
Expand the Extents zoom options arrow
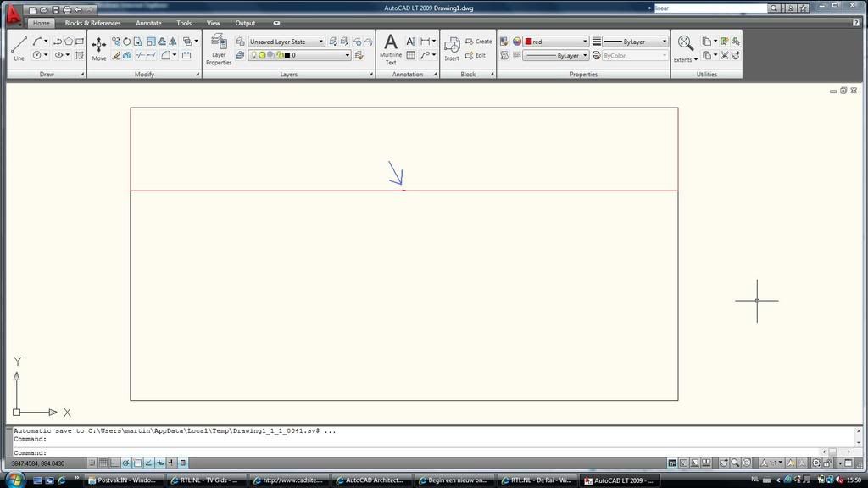click(696, 60)
